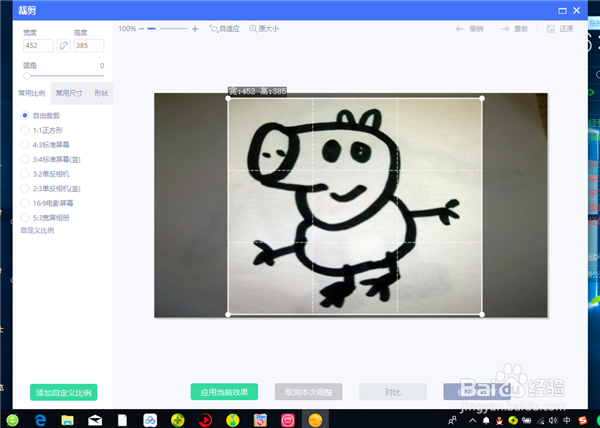Select the 4:3标准屏幕 radio option
The width and height of the screenshot is (600, 428).
point(25,145)
